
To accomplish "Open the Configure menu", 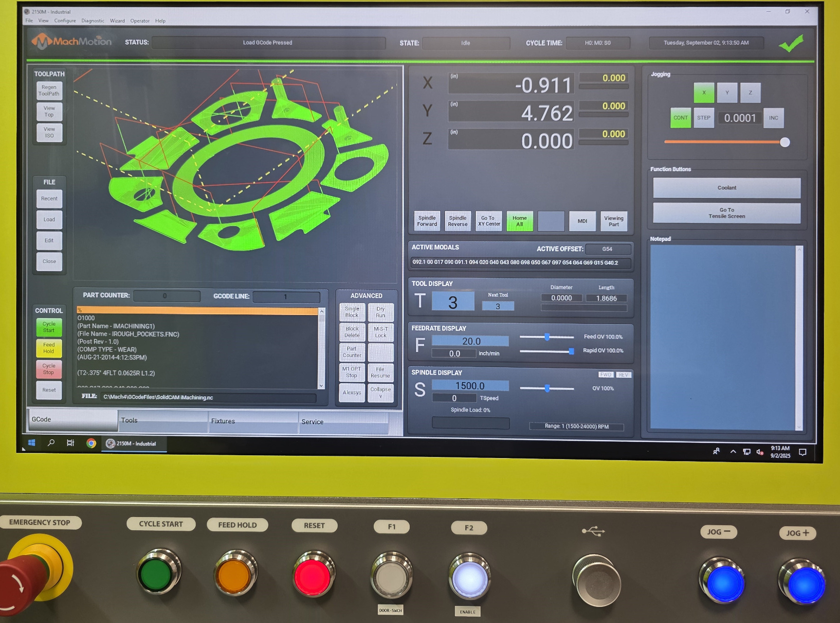I will (65, 21).
